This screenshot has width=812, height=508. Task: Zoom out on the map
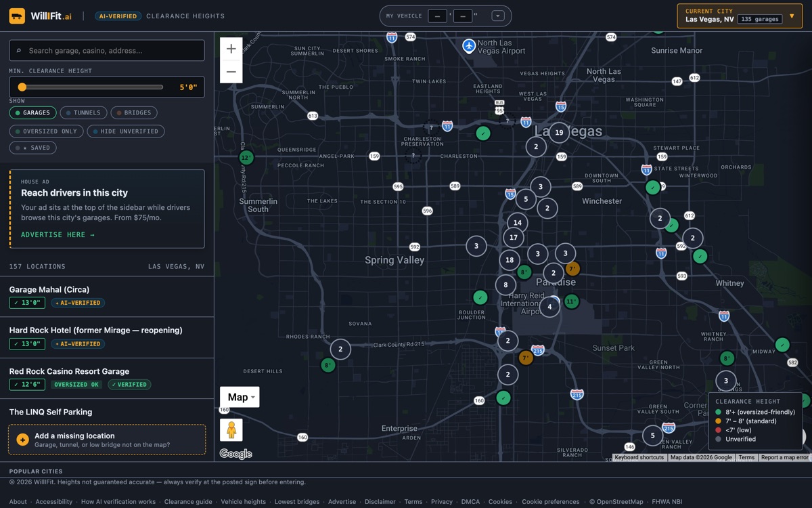[x=231, y=72]
